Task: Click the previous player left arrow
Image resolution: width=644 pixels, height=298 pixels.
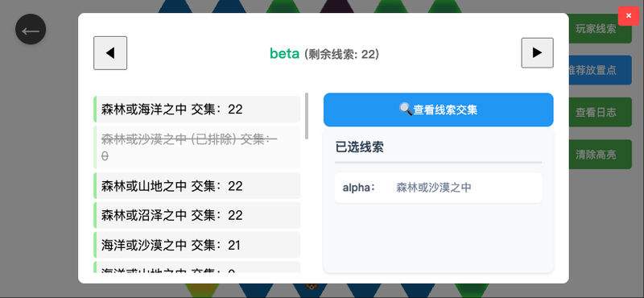Action: coord(110,53)
